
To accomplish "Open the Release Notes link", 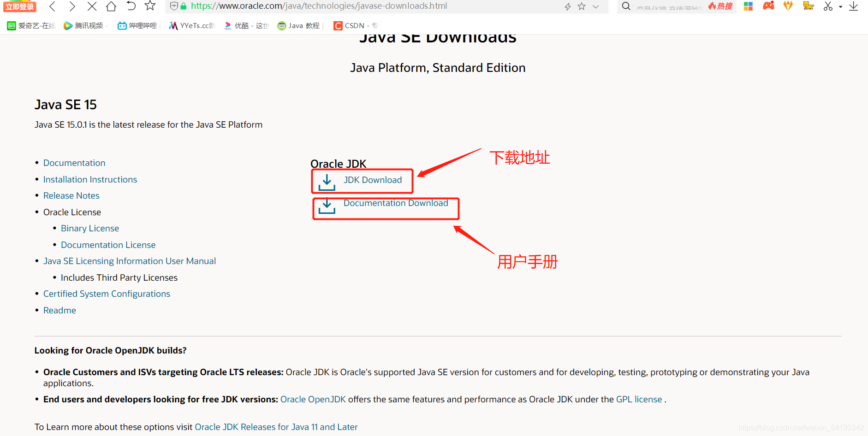I will pyautogui.click(x=71, y=195).
